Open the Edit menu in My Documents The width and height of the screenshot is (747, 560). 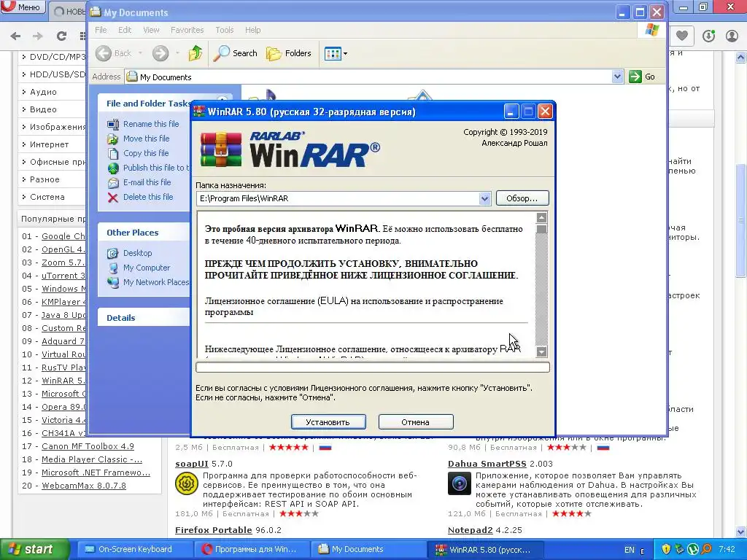click(125, 30)
